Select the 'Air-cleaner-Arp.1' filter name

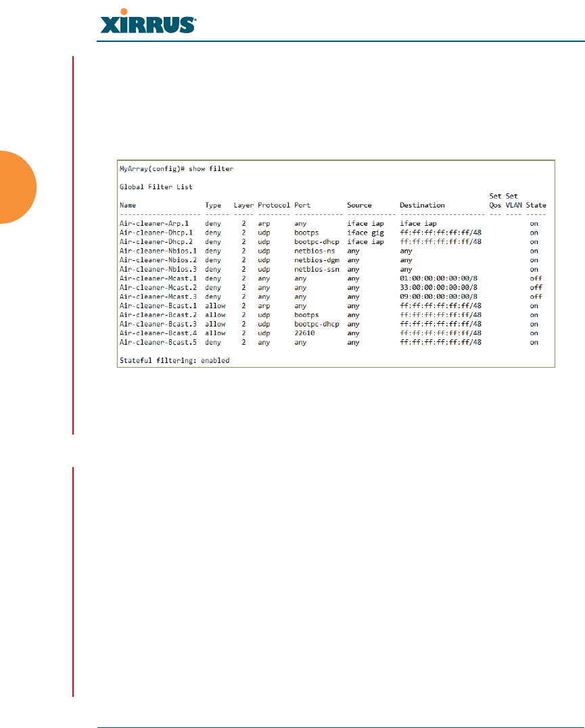click(x=154, y=224)
